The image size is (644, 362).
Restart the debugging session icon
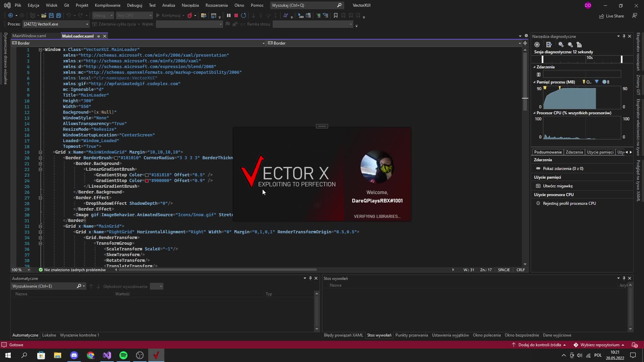244,15
